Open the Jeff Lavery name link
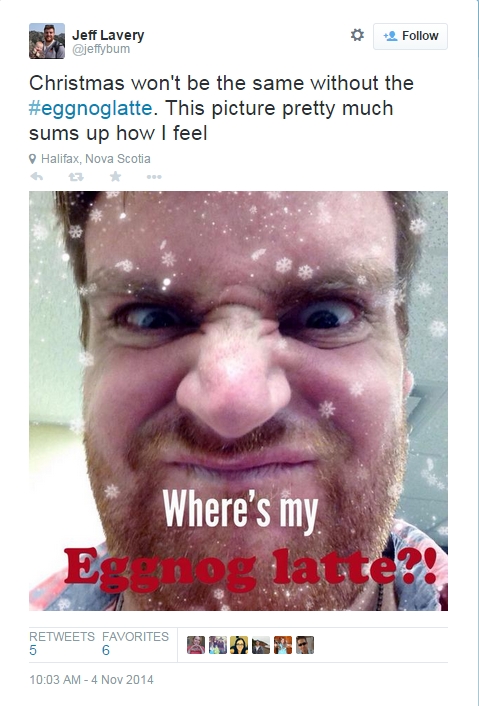The width and height of the screenshot is (479, 706). [108, 35]
